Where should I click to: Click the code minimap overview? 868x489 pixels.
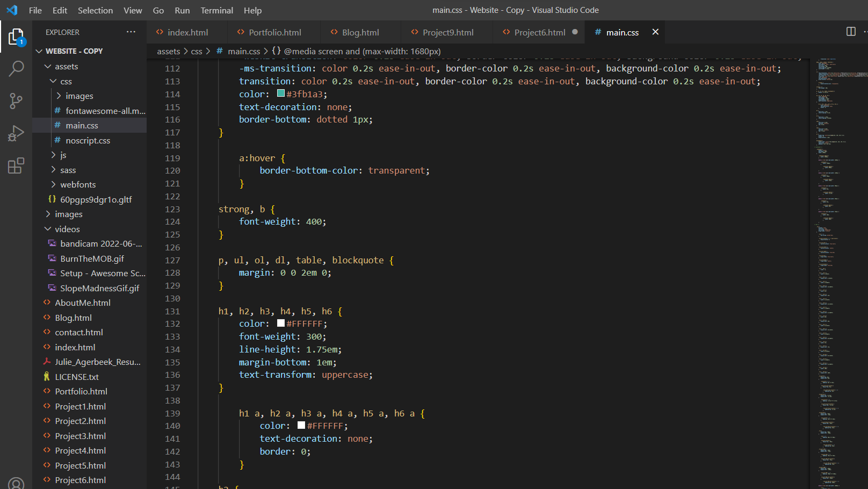[x=839, y=272]
